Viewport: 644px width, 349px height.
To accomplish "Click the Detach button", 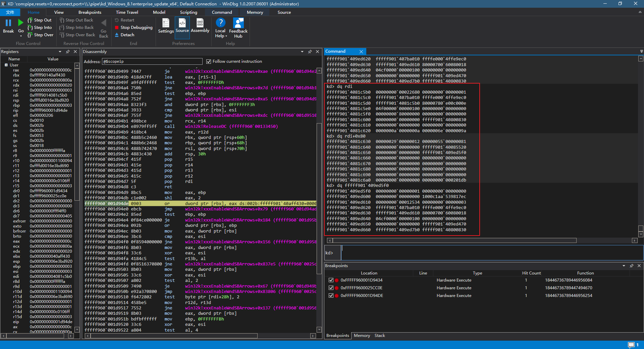I will [127, 35].
